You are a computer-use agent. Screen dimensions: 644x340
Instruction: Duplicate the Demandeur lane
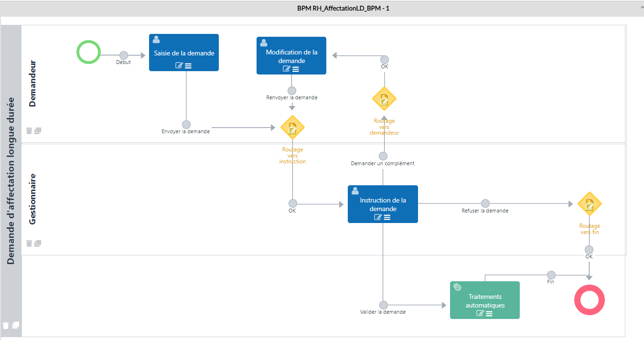click(38, 130)
